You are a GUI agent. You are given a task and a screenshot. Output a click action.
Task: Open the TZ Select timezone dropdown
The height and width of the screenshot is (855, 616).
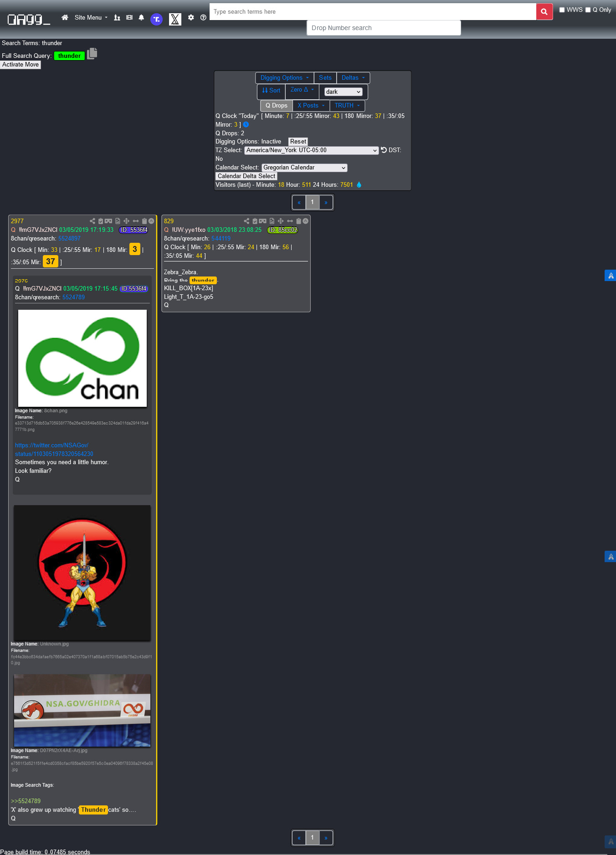click(312, 150)
